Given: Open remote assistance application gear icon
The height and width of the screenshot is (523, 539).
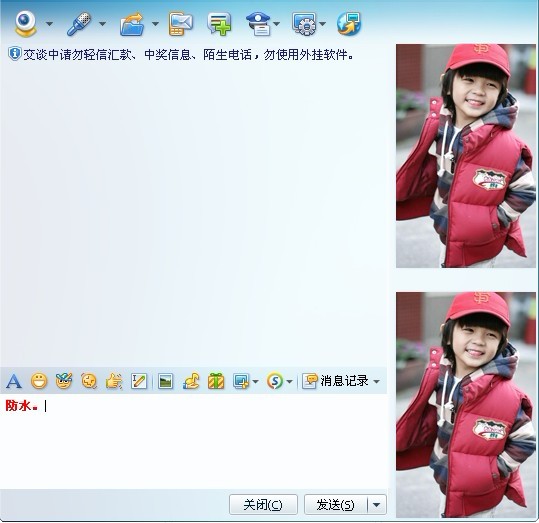Looking at the screenshot, I should pyautogui.click(x=304, y=24).
